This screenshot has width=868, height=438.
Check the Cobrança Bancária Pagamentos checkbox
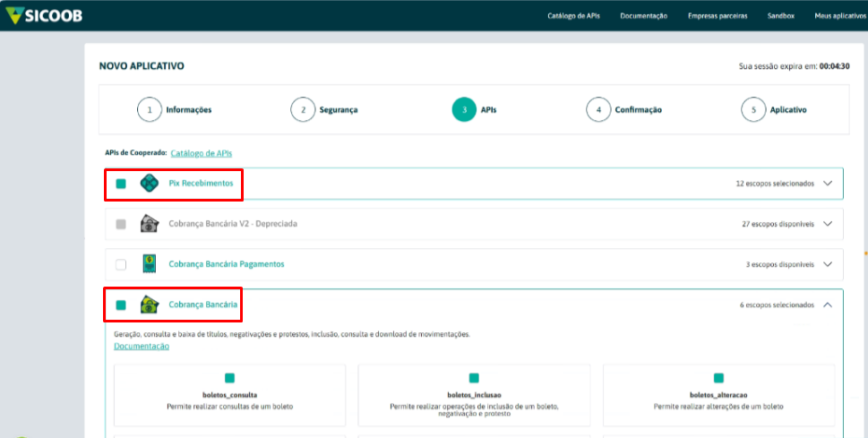tap(121, 264)
